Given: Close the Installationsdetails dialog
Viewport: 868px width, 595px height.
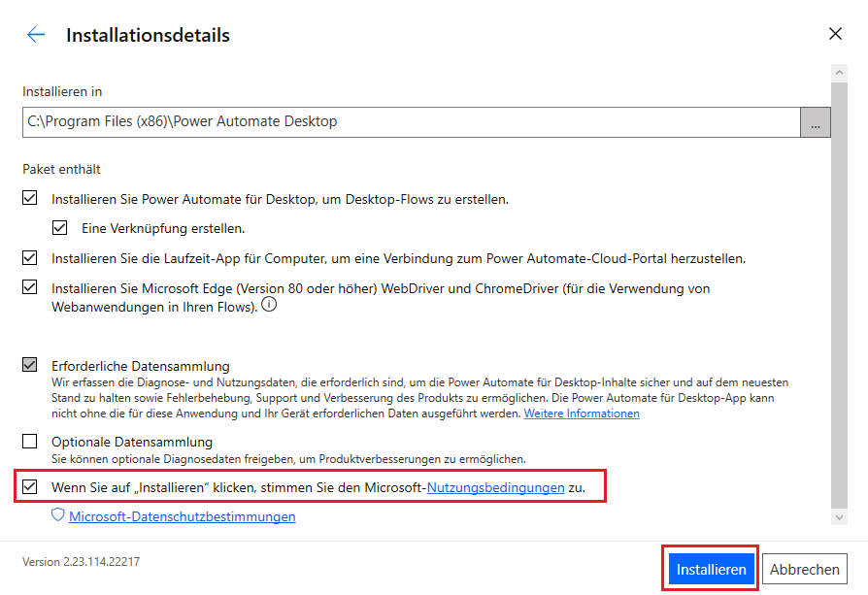Looking at the screenshot, I should (835, 34).
